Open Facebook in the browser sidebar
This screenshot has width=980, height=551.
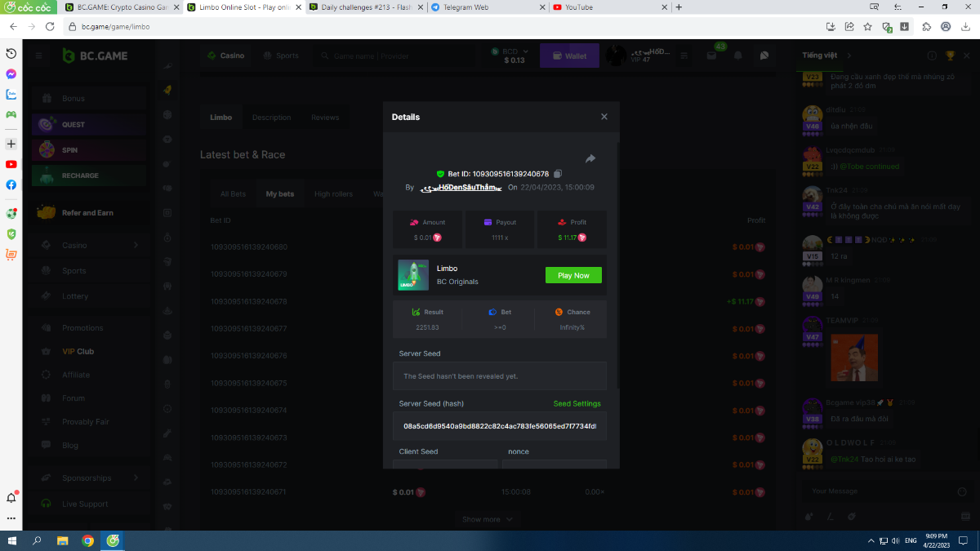coord(11,184)
